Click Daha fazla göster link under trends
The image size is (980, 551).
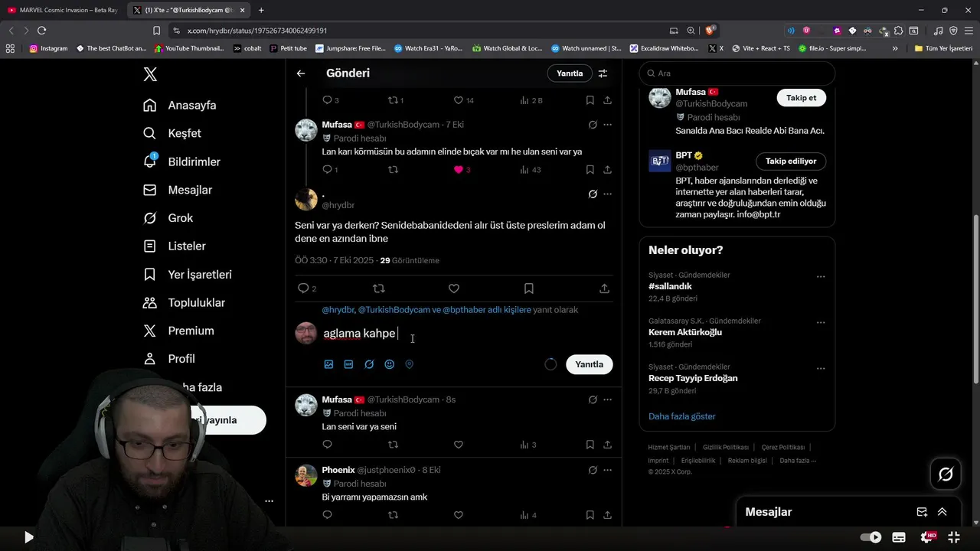pos(681,416)
